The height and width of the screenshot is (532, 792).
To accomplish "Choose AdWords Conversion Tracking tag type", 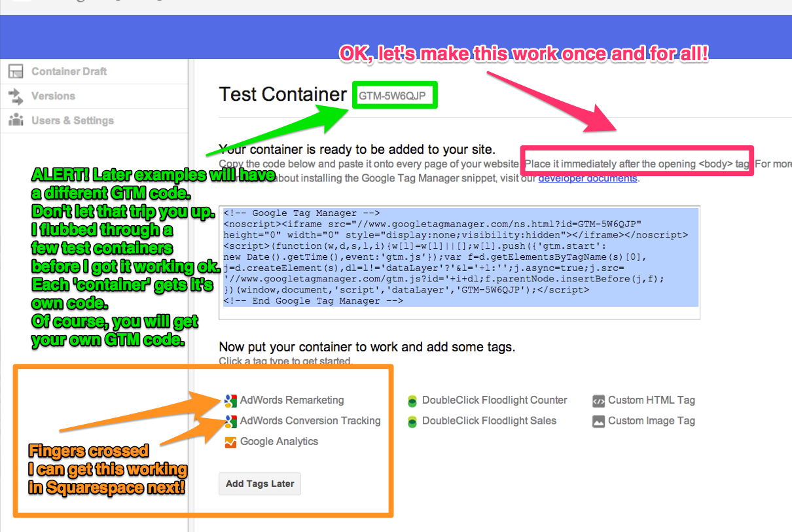I will pos(310,421).
